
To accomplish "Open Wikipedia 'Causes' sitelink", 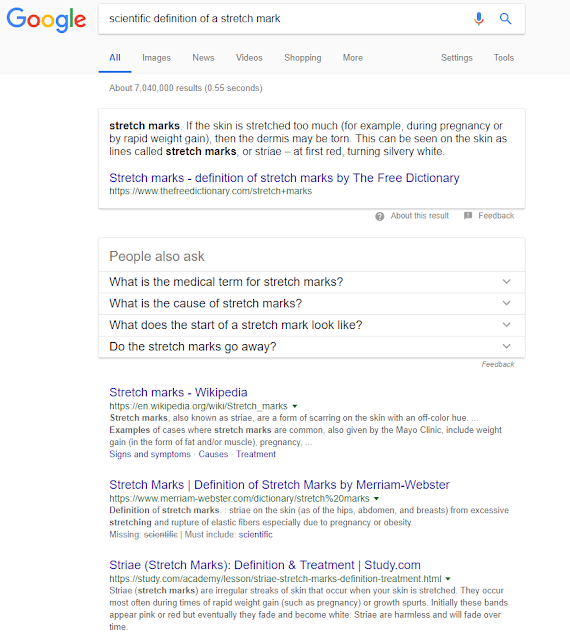I will [213, 454].
